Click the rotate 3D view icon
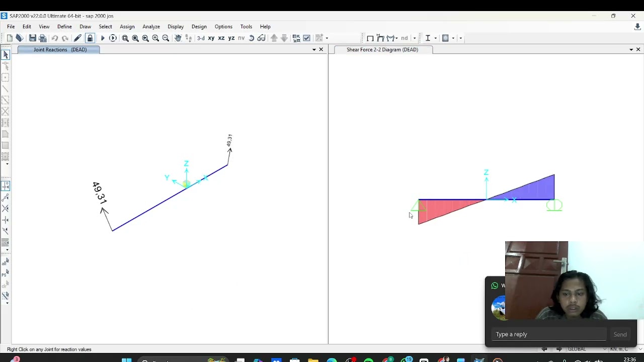This screenshot has height=362, width=644. coord(252,38)
